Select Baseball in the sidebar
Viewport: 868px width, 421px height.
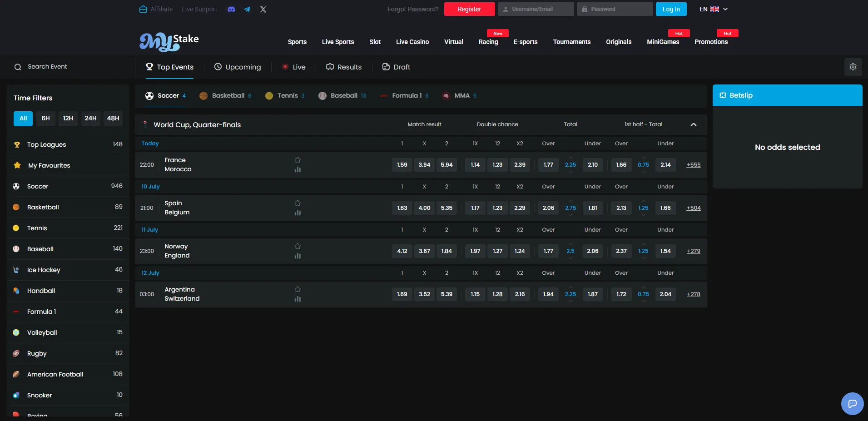tap(68, 249)
